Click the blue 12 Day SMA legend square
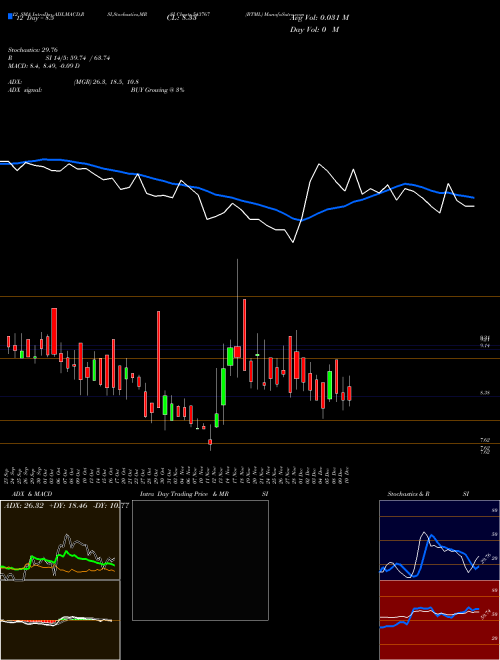500x660 pixels. (10, 17)
